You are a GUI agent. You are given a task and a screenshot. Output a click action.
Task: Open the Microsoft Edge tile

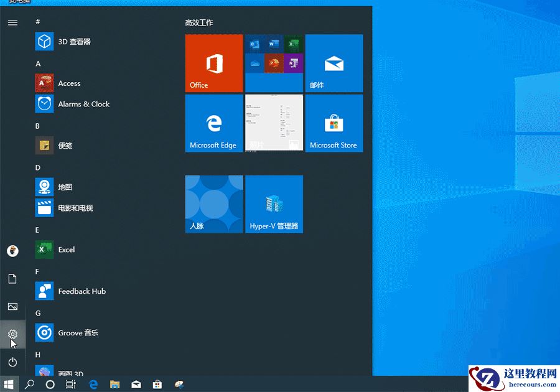[214, 123]
